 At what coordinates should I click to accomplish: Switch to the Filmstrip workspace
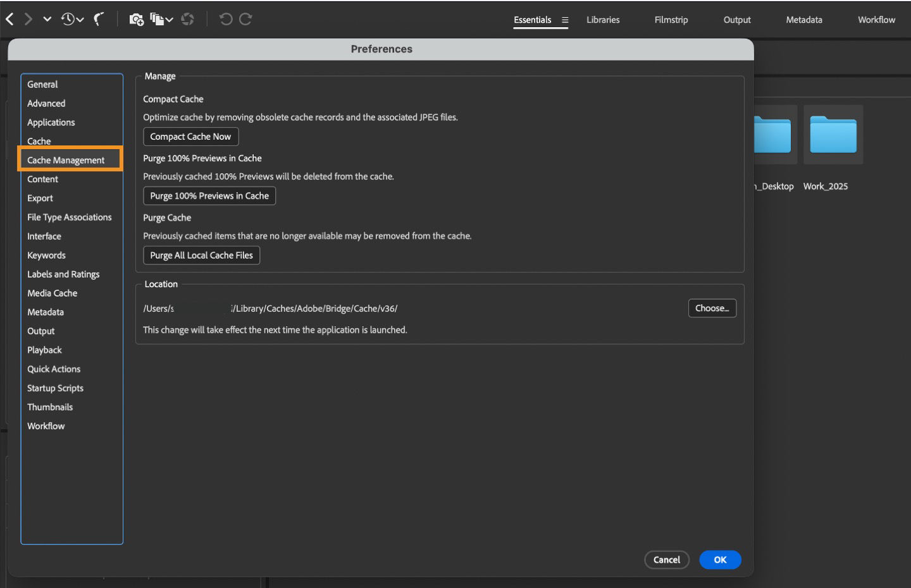pos(671,20)
